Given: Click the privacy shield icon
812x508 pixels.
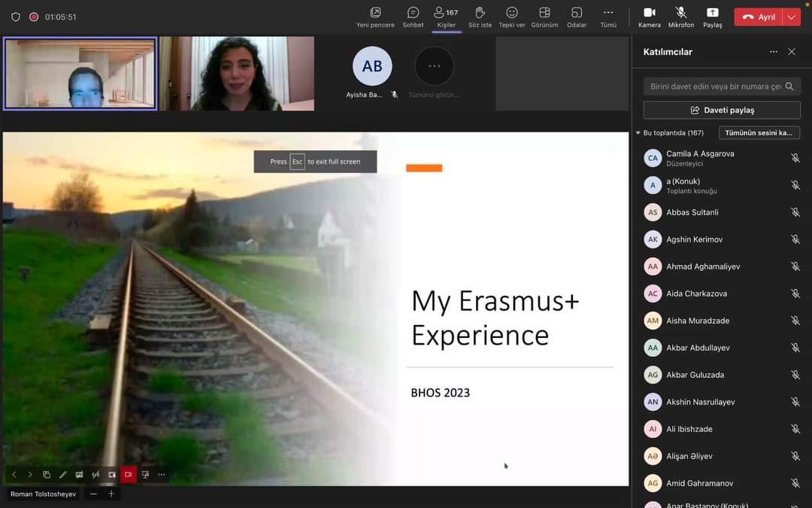Looking at the screenshot, I should click(x=16, y=17).
